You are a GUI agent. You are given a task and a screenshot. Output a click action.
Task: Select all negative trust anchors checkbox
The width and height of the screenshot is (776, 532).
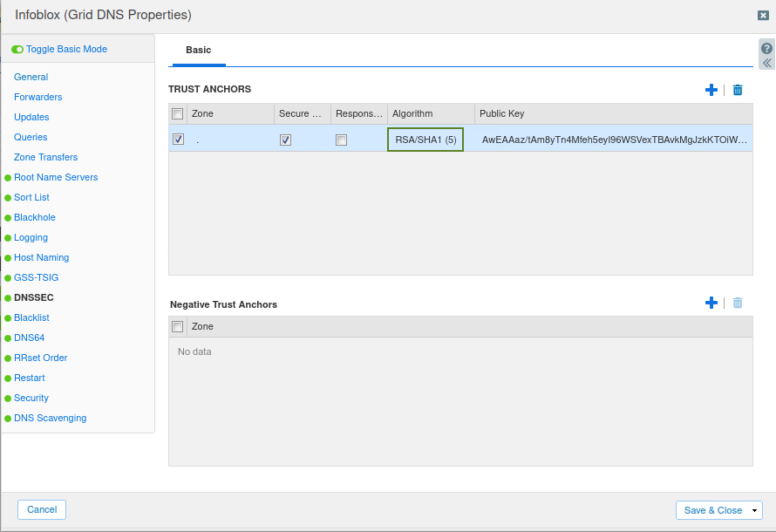coord(178,326)
